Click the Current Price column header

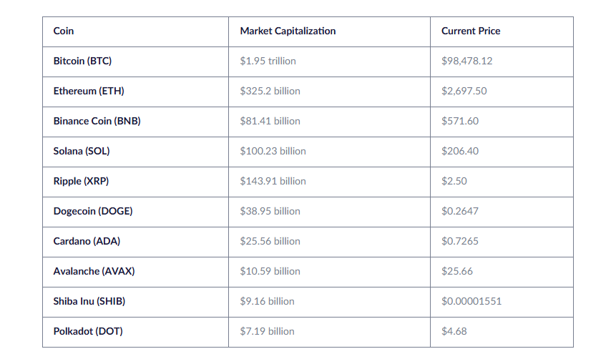pos(471,31)
